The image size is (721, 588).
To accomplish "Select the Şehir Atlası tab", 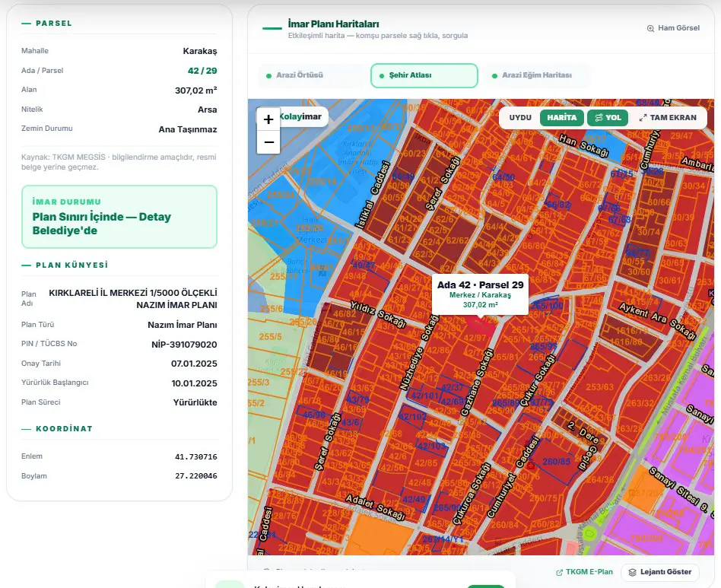I will pyautogui.click(x=424, y=75).
